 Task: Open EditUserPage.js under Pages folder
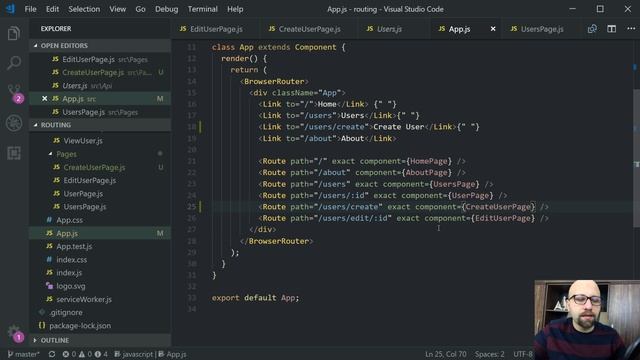100,180
